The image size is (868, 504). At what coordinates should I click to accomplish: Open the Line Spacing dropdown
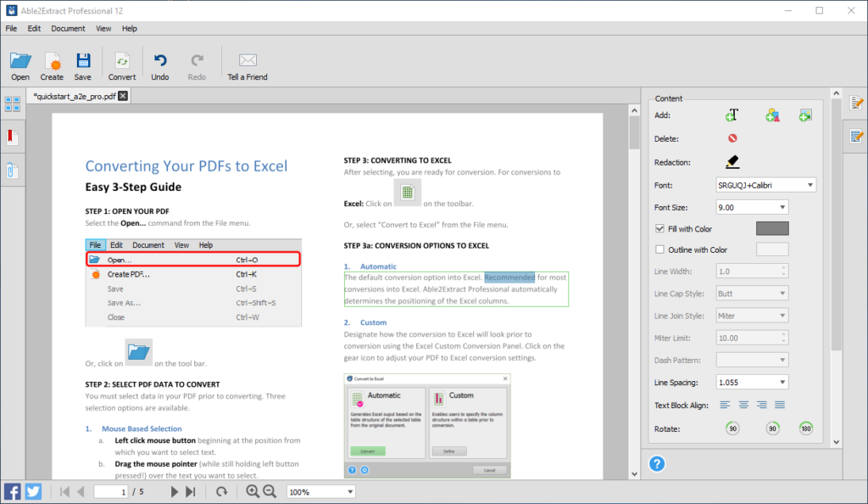[x=752, y=382]
